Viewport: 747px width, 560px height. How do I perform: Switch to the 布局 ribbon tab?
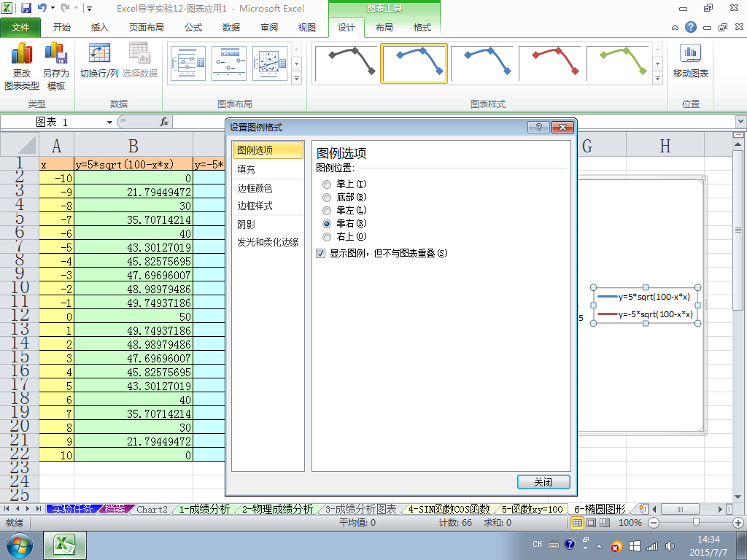click(x=384, y=28)
